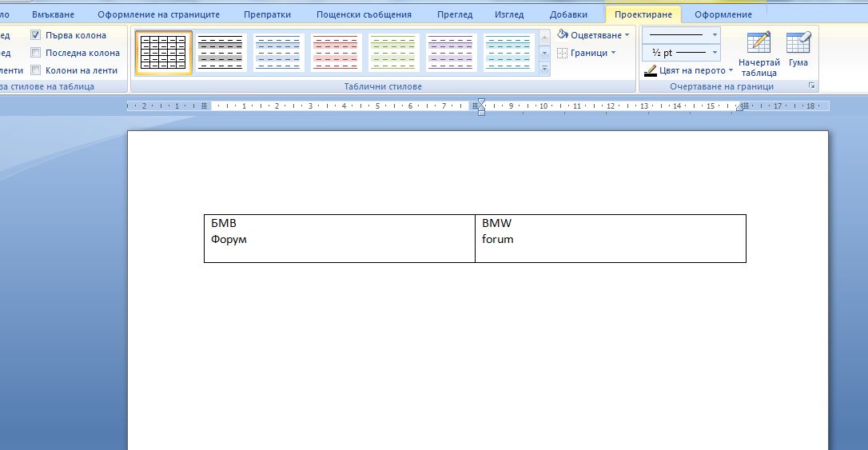Open the border-drawing dialog launcher icon

(x=811, y=86)
